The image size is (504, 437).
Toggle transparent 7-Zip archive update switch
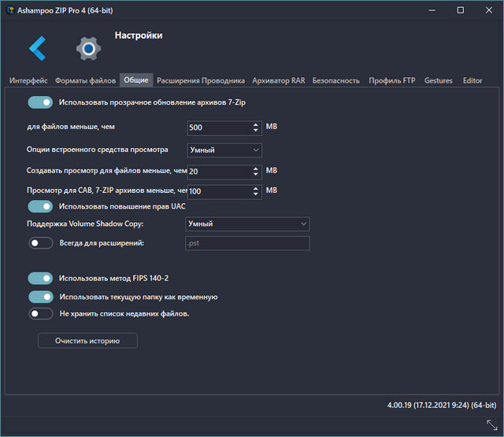40,102
